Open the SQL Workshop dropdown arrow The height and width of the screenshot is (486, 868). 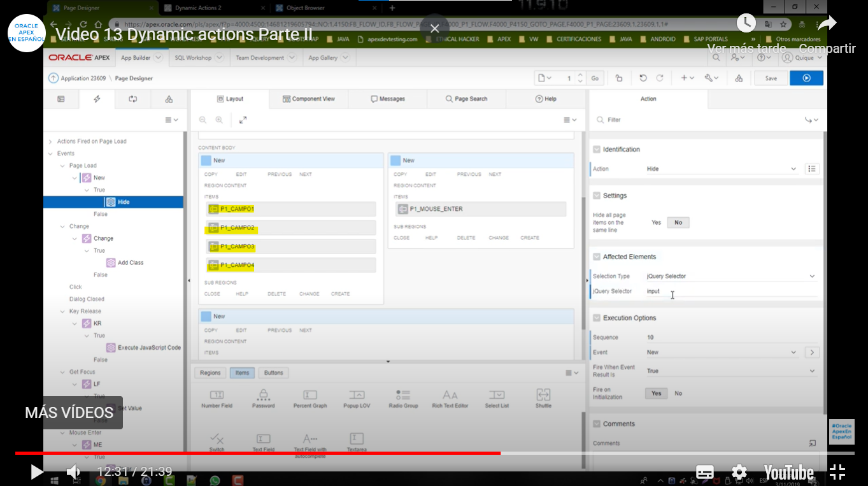tap(219, 57)
